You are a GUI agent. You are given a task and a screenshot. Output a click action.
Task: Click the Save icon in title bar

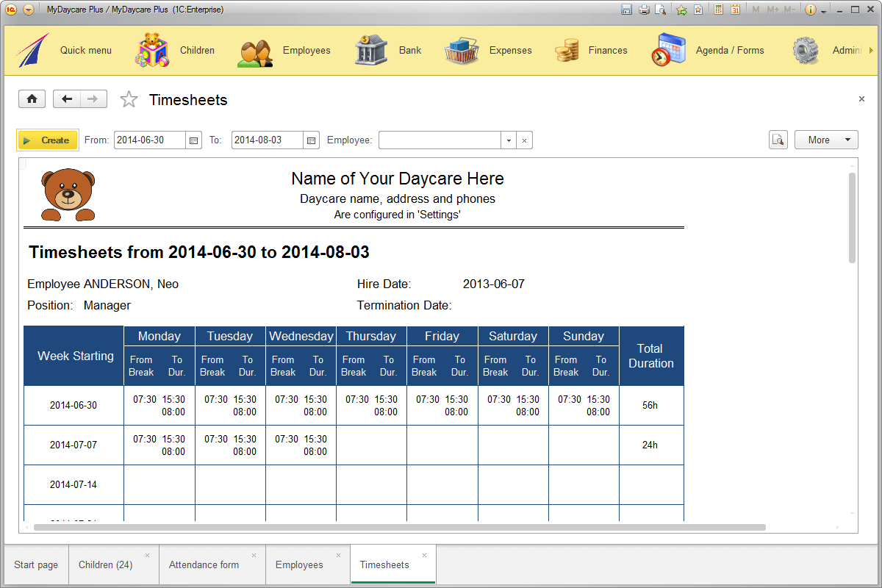point(627,10)
